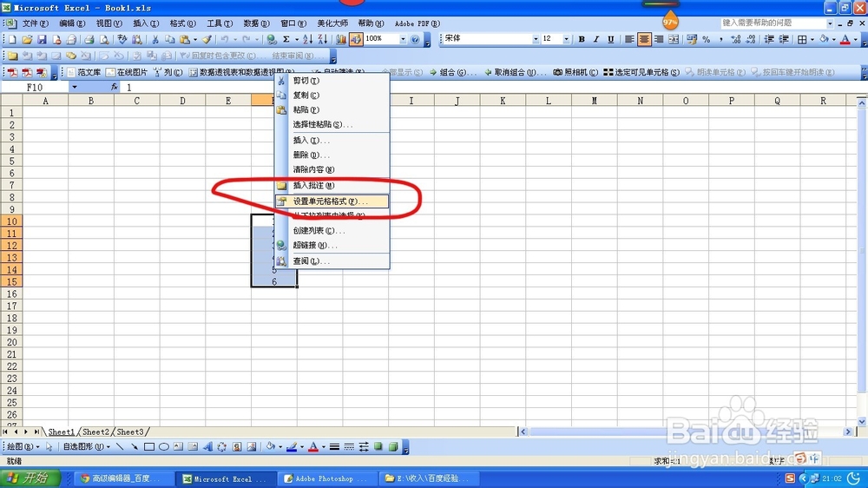868x488 pixels.
Task: Select the Oval shape tool
Action: pyautogui.click(x=164, y=447)
